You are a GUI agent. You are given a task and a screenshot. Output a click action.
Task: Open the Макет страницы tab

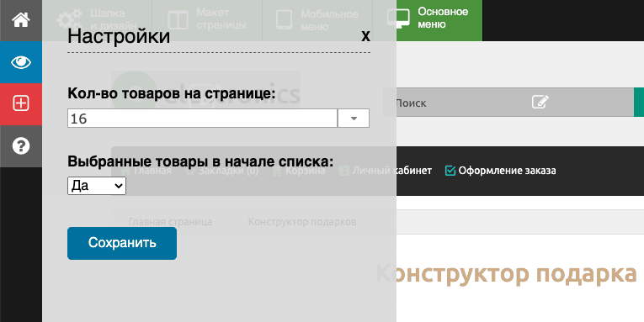coord(207,20)
